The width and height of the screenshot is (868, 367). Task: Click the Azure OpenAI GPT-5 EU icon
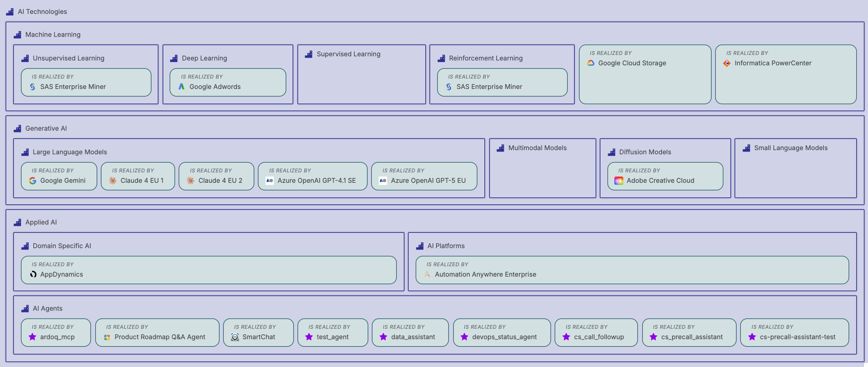383,181
